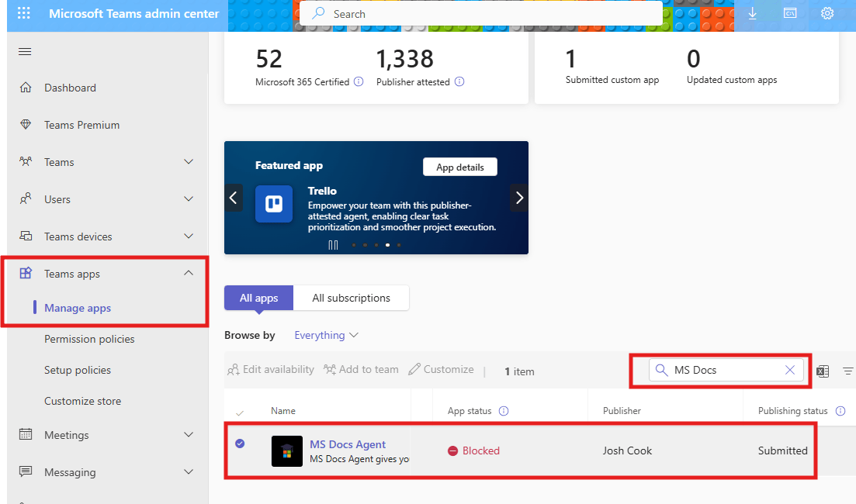856x504 pixels.
Task: Open Manage apps in the sidebar
Action: point(78,308)
